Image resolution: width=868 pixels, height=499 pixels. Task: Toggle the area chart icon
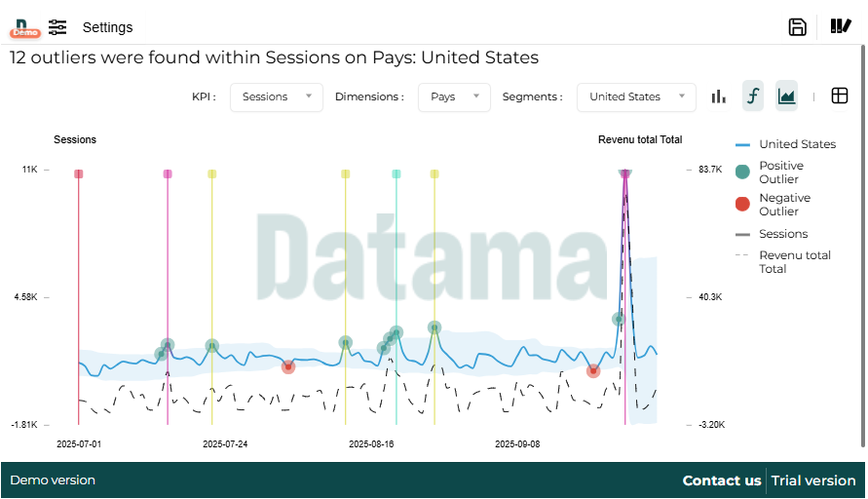click(786, 96)
